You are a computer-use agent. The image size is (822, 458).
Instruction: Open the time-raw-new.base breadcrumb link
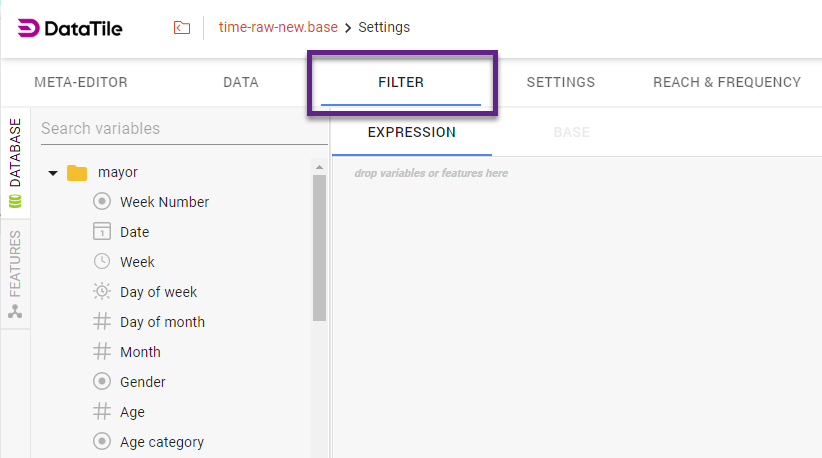point(278,28)
